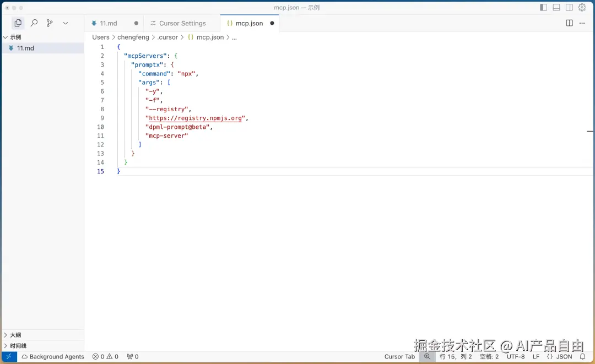This screenshot has height=364, width=595.
Task: Open the Explorer files icon
Action: [18, 23]
